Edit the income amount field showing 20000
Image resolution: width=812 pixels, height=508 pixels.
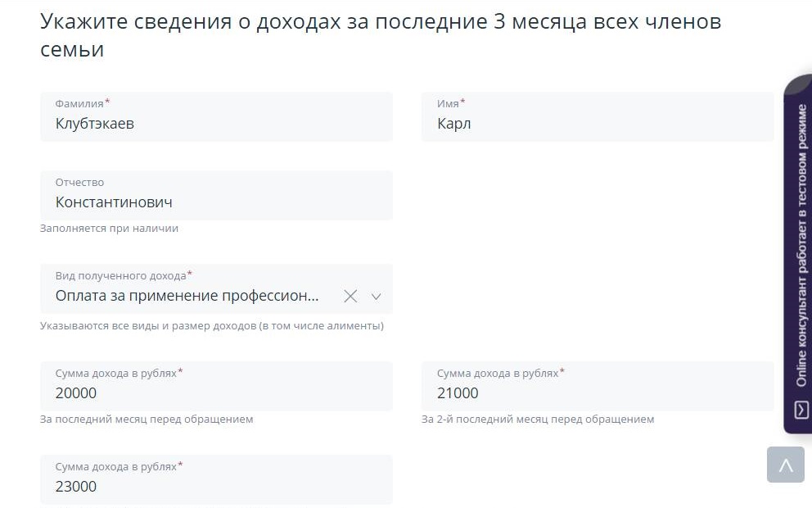pyautogui.click(x=216, y=393)
